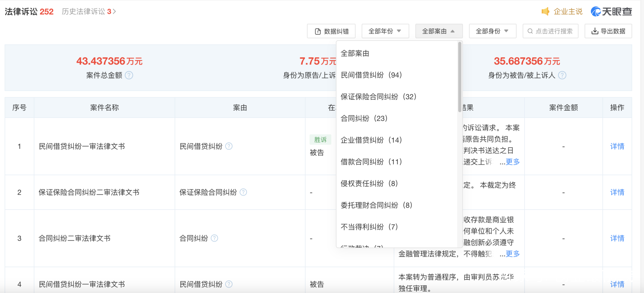The width and height of the screenshot is (644, 293).
Task: Open 详情 for row 4
Action: pos(617,284)
